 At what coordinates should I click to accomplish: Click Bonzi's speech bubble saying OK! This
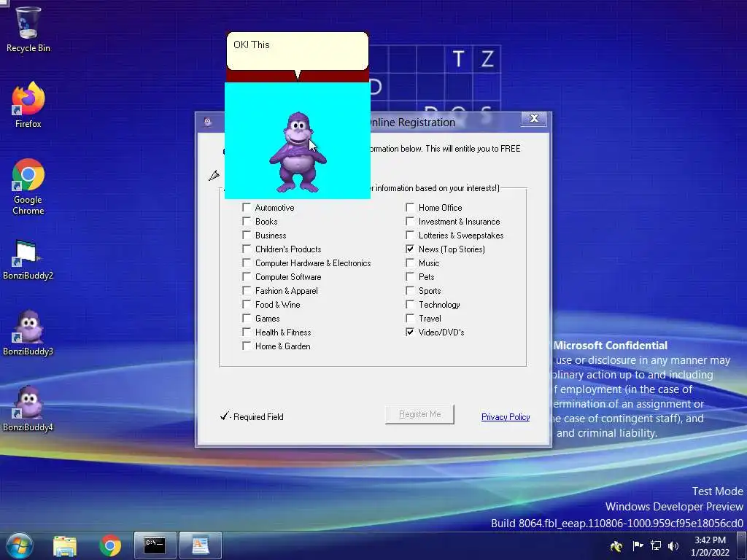point(298,51)
